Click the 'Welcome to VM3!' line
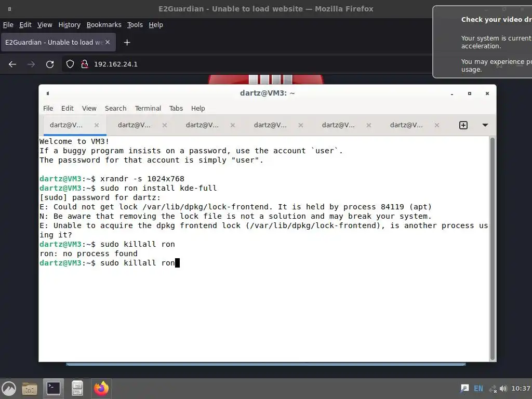This screenshot has width=532, height=399. click(x=74, y=141)
